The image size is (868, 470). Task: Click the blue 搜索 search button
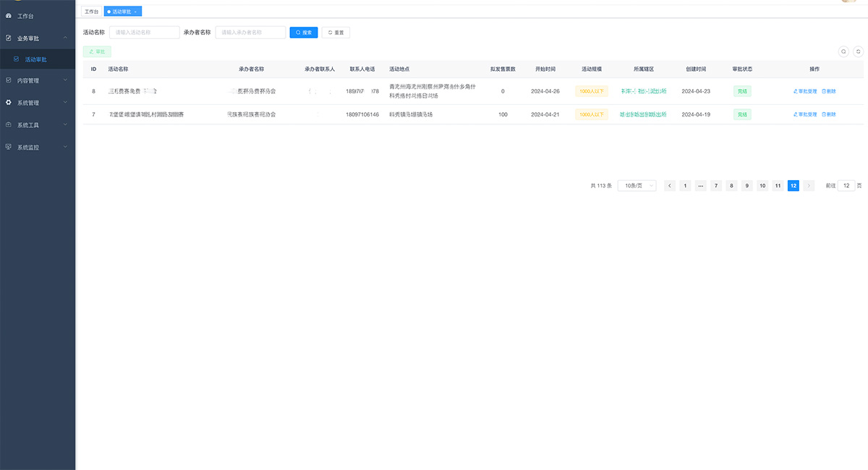(304, 33)
